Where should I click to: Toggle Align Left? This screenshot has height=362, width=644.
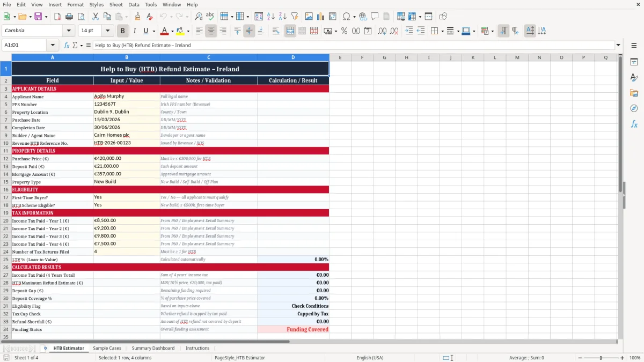[x=199, y=31]
